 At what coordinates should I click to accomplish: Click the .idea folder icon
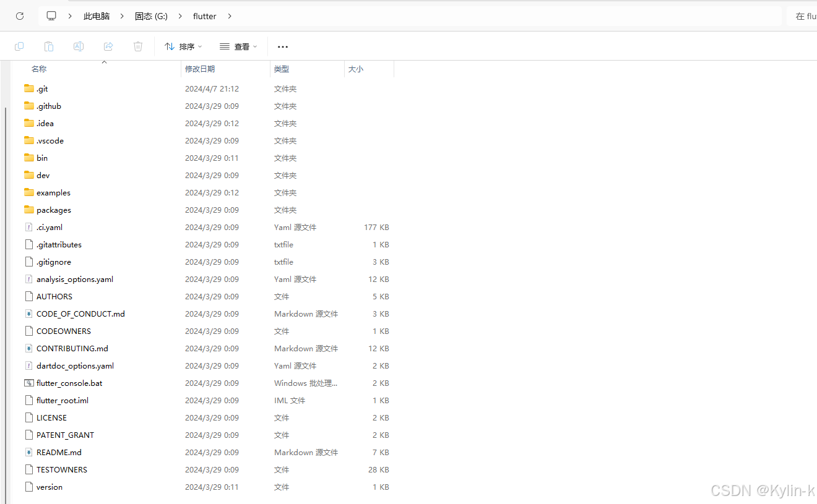tap(29, 123)
